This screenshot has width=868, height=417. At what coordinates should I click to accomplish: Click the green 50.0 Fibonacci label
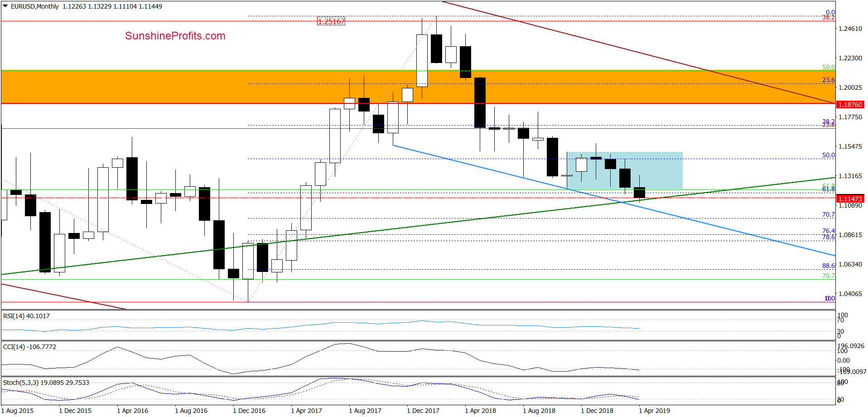click(828, 67)
